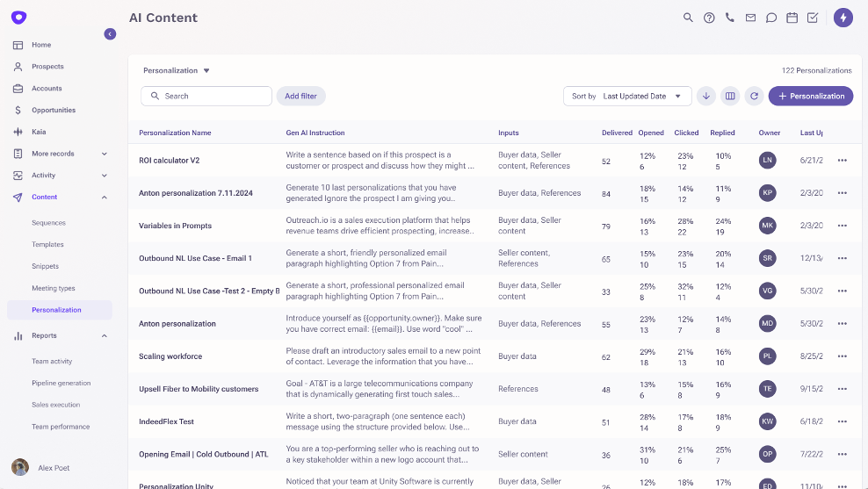Image resolution: width=868 pixels, height=489 pixels.
Task: Click the Search input field
Action: click(206, 97)
